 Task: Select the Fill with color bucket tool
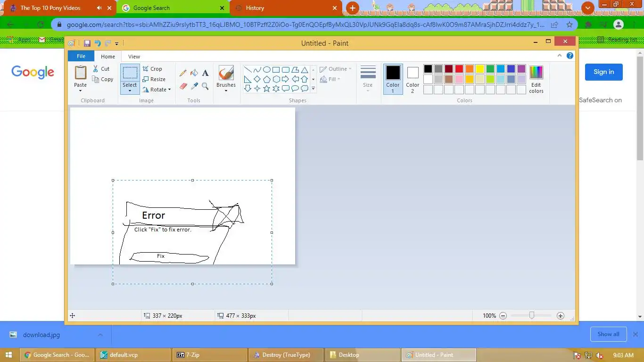click(x=194, y=73)
